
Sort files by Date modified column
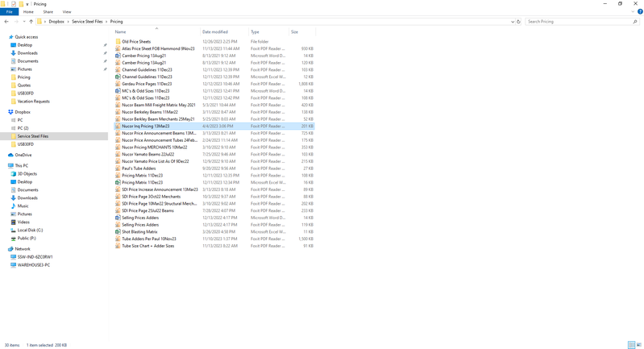click(x=215, y=31)
